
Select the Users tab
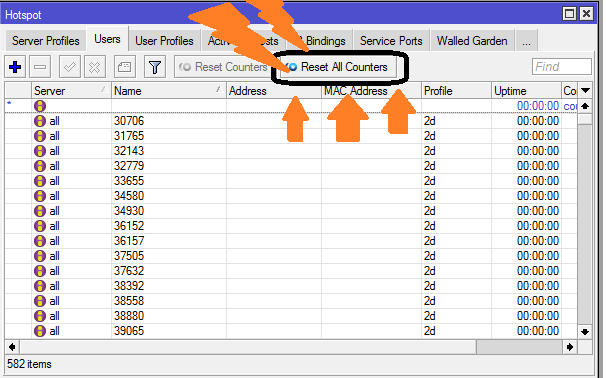tap(107, 39)
